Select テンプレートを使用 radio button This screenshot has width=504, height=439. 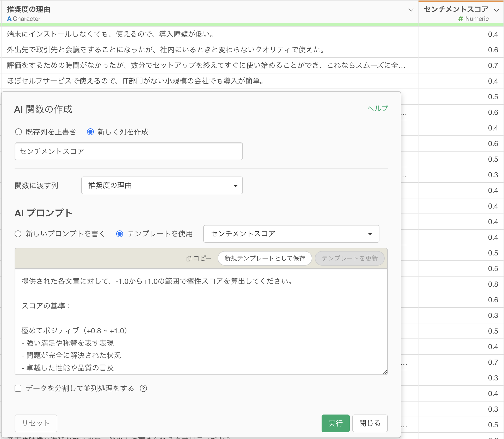[120, 234]
